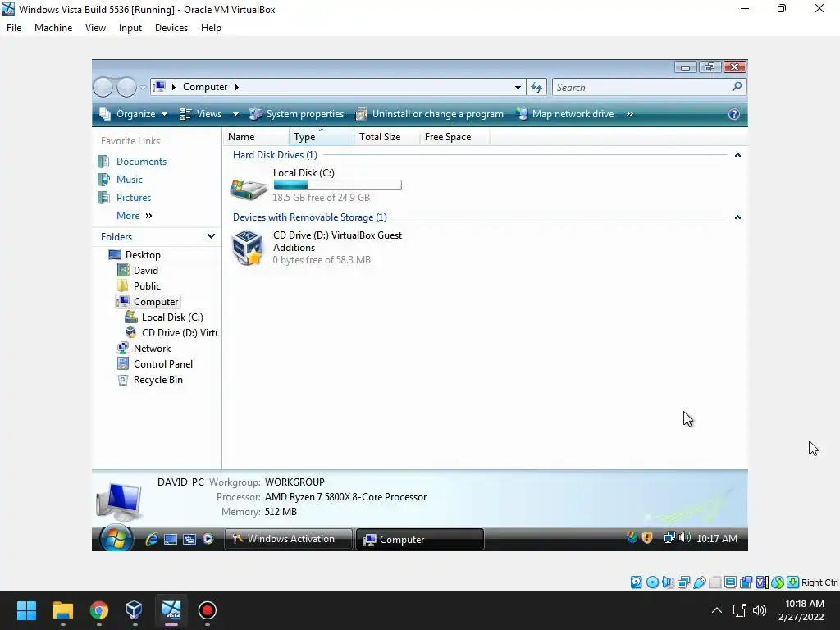Sort by the Name column header

pyautogui.click(x=256, y=137)
